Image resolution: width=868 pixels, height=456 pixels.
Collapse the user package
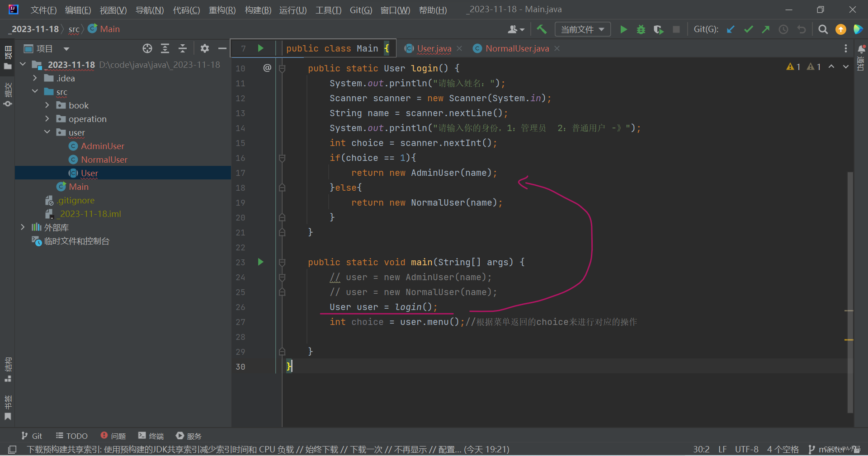(x=47, y=132)
